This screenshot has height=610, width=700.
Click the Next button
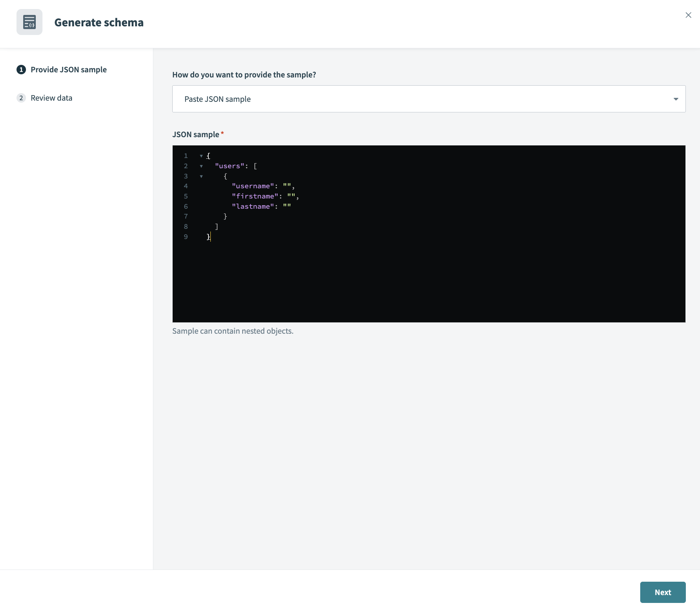coord(663,592)
